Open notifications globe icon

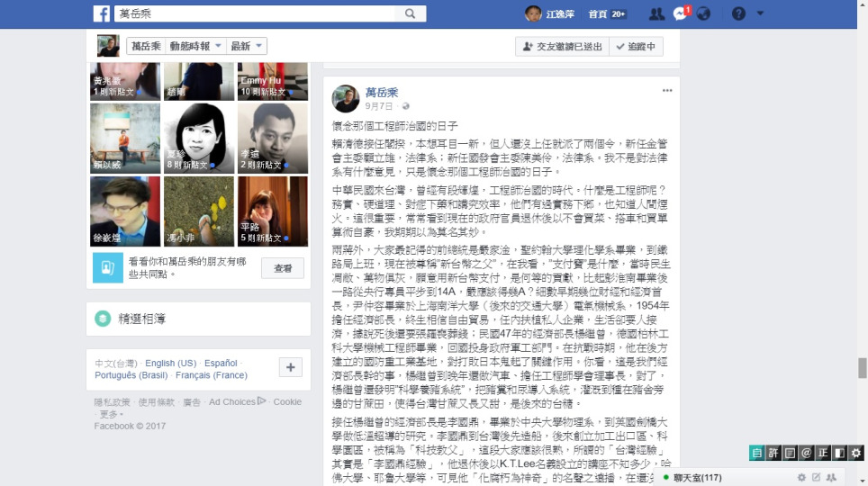pyautogui.click(x=703, y=13)
